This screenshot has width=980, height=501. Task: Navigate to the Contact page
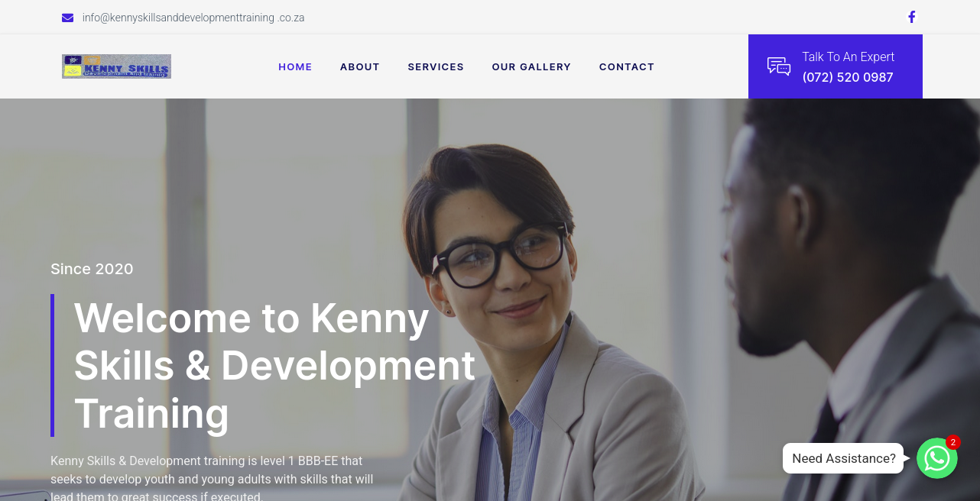pos(627,66)
